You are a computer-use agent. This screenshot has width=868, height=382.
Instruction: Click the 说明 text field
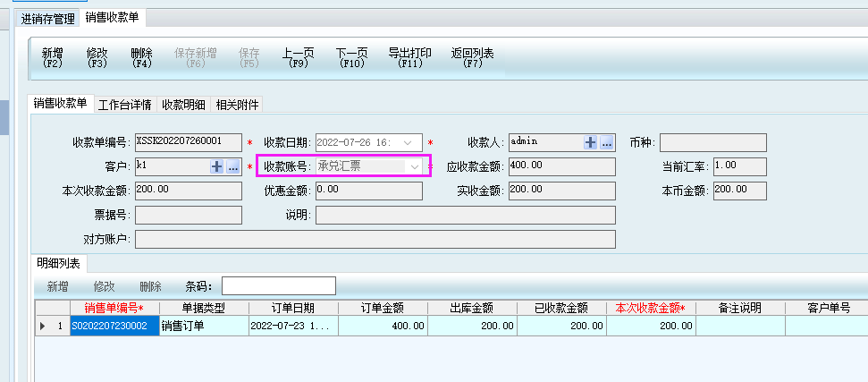click(x=465, y=215)
